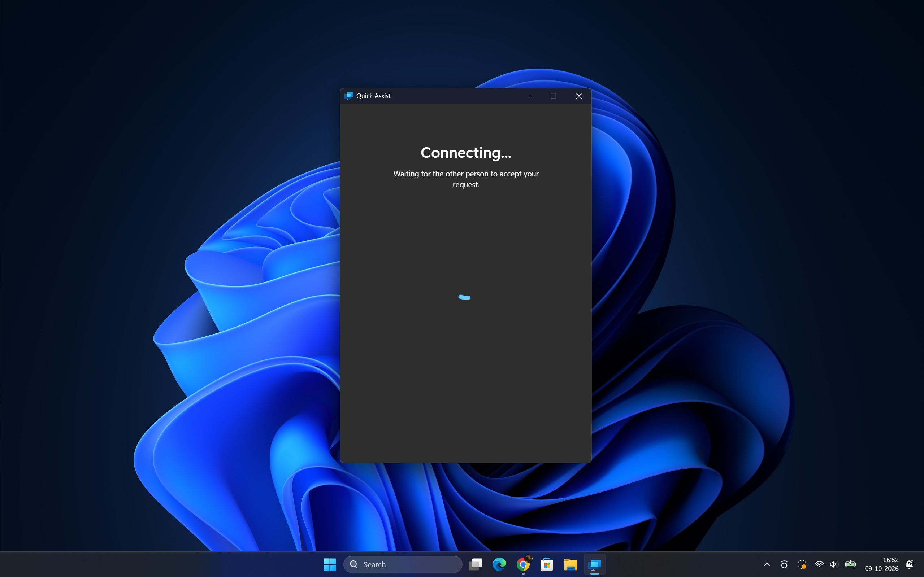Open the Wi-Fi network tray icon
924x577 pixels.
819,564
